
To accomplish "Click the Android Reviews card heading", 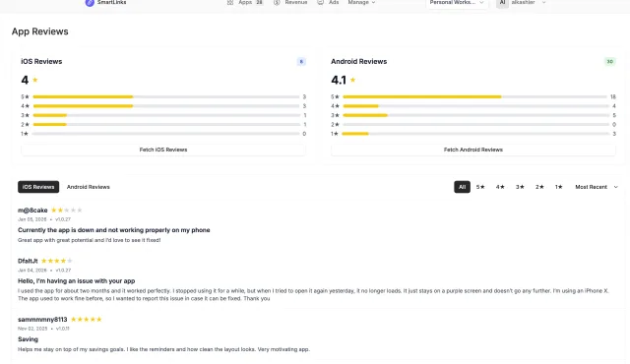I will 358,61.
